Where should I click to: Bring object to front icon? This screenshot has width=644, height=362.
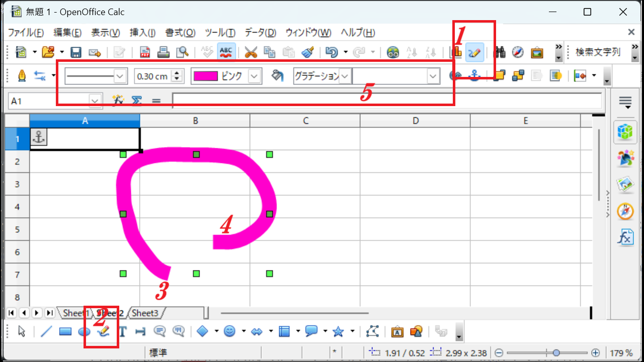pos(499,76)
